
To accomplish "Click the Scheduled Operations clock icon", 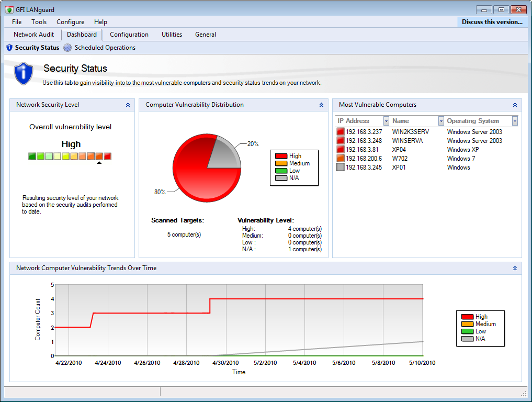I will tap(67, 48).
